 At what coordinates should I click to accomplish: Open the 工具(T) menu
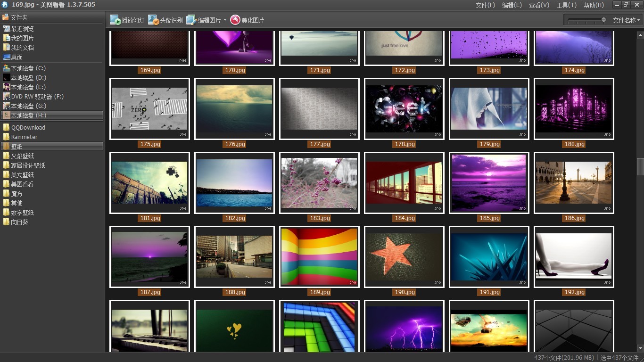pos(566,5)
